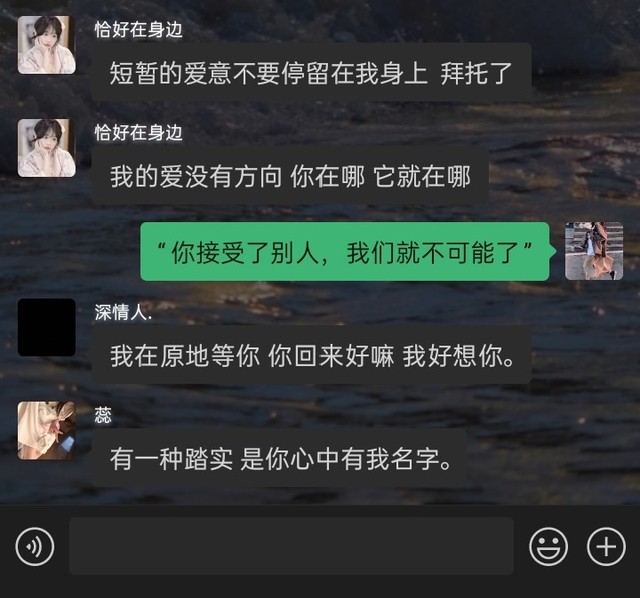Tap the nickname 深情人.

[x=123, y=312]
